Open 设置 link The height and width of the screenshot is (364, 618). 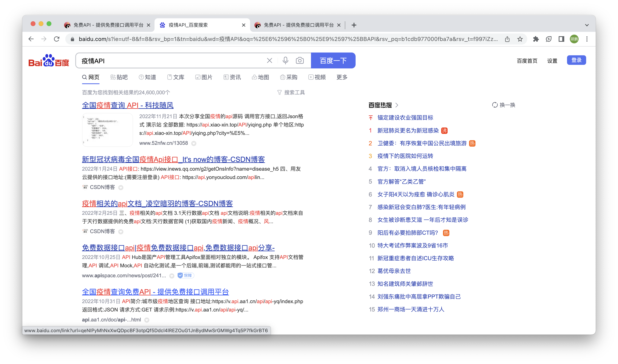[x=552, y=61]
